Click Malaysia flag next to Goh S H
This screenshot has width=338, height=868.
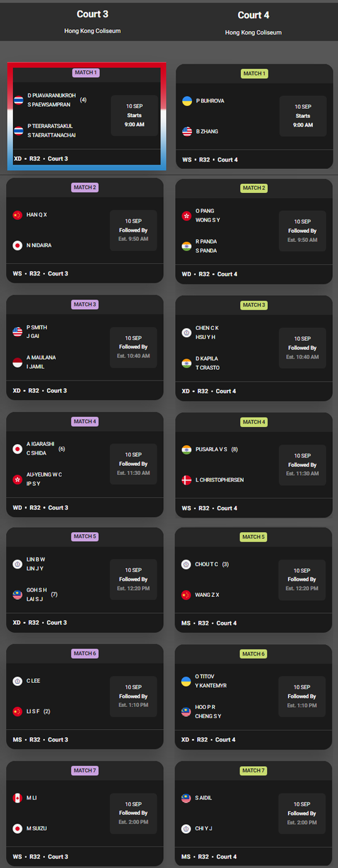(17, 595)
